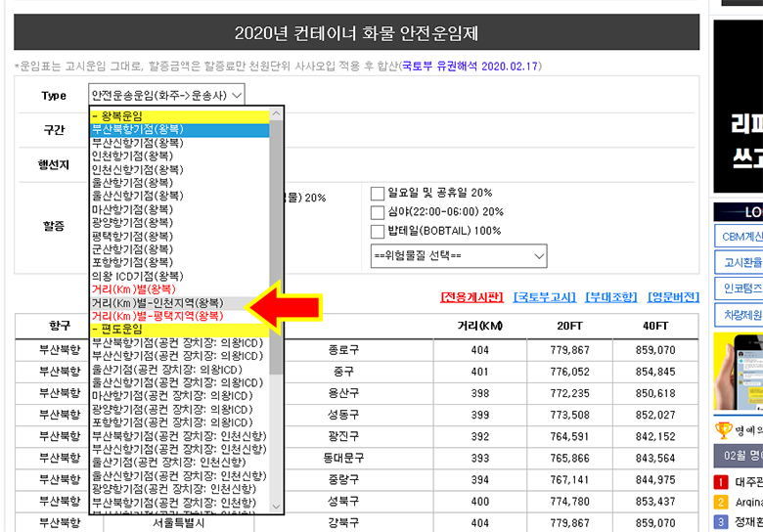Open 국토부 유권해석 2020.02.17 link
The height and width of the screenshot is (532, 763).
tap(471, 66)
